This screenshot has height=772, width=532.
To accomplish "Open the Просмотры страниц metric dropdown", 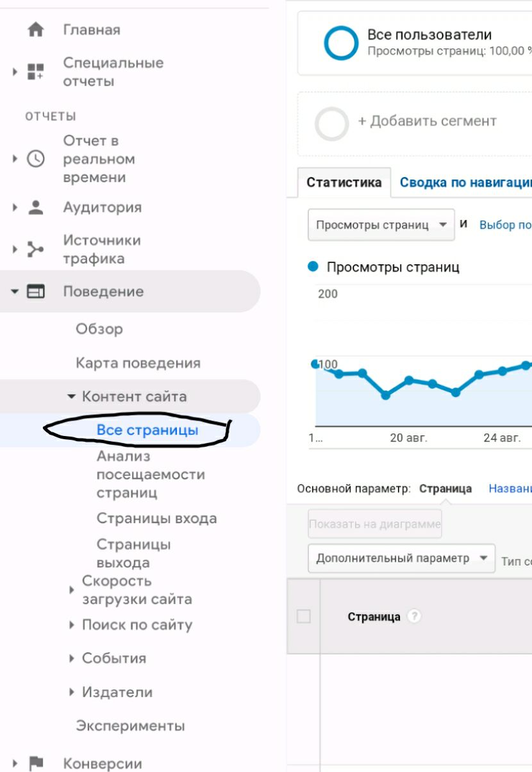I will coord(381,225).
